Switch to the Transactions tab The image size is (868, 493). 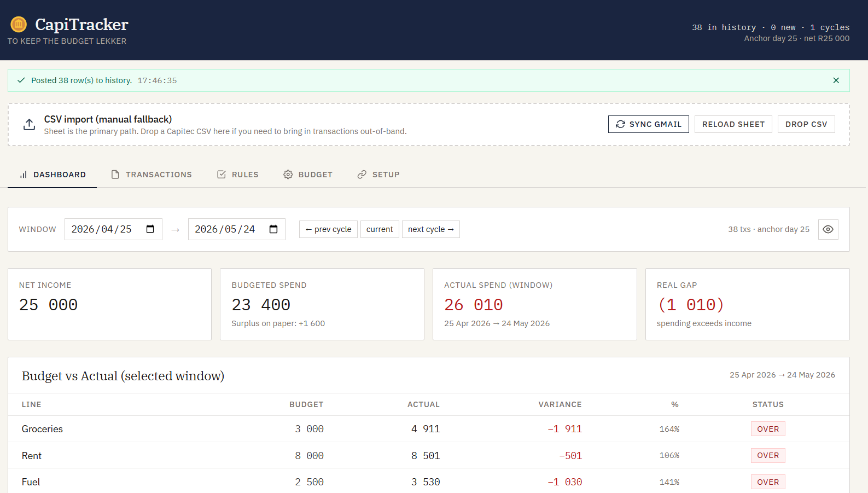pyautogui.click(x=152, y=175)
